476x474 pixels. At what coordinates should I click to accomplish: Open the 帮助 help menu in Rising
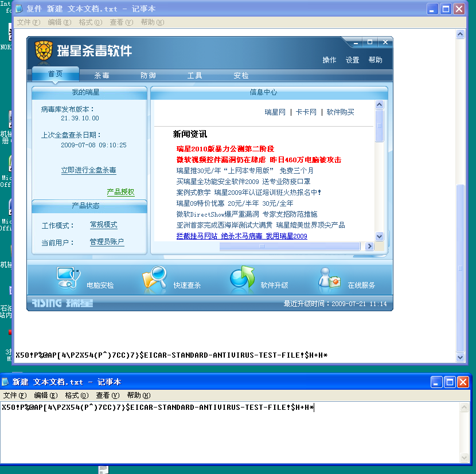(x=376, y=60)
